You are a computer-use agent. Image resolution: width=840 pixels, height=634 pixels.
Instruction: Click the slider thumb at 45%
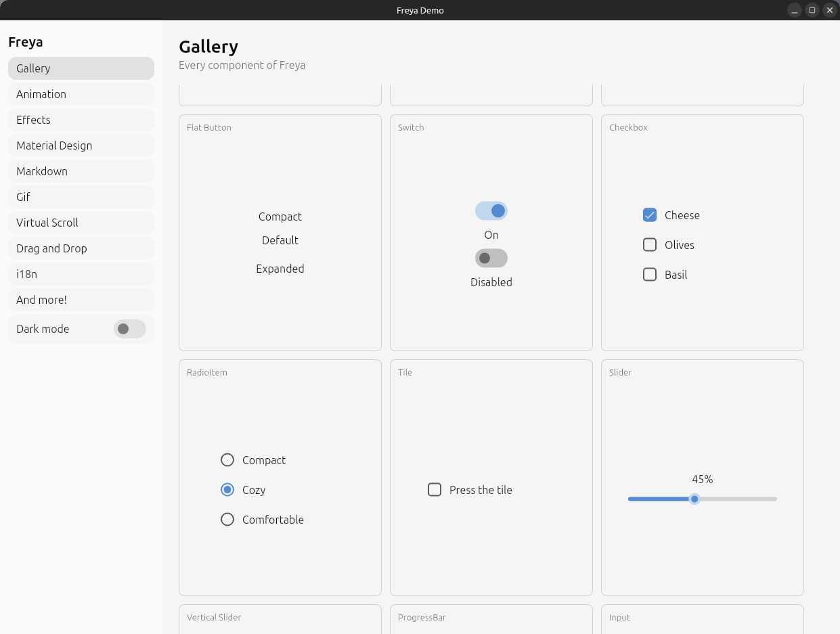coord(694,499)
